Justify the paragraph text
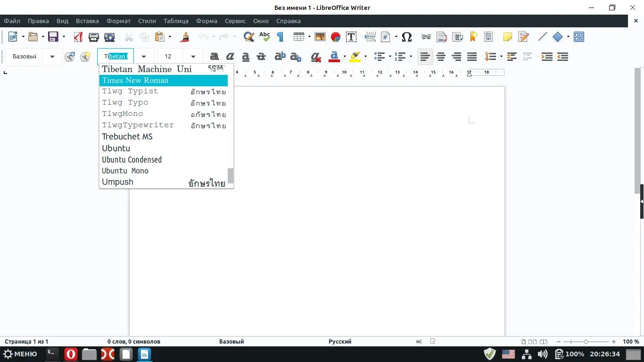The height and width of the screenshot is (362, 644). click(472, 57)
